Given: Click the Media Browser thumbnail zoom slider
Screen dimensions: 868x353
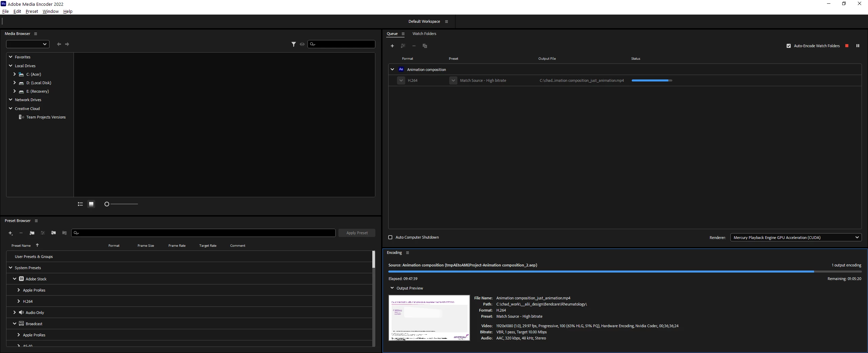Looking at the screenshot, I should click(121, 204).
